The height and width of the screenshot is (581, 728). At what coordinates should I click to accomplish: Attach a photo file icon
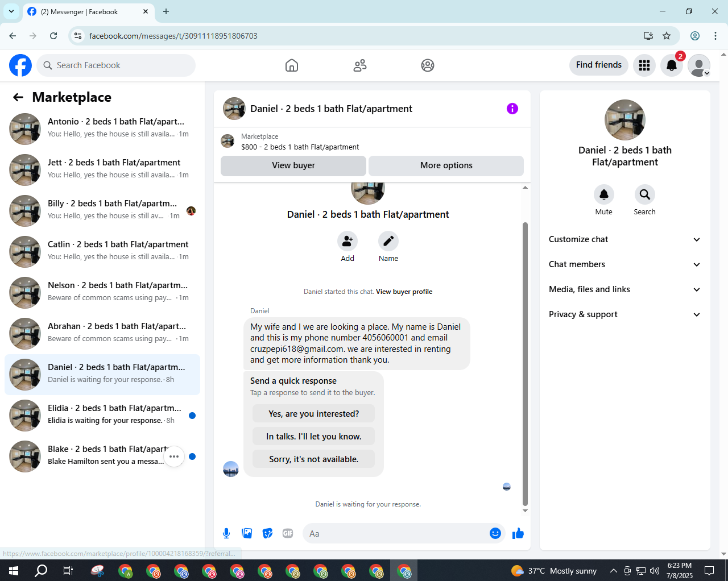(247, 533)
